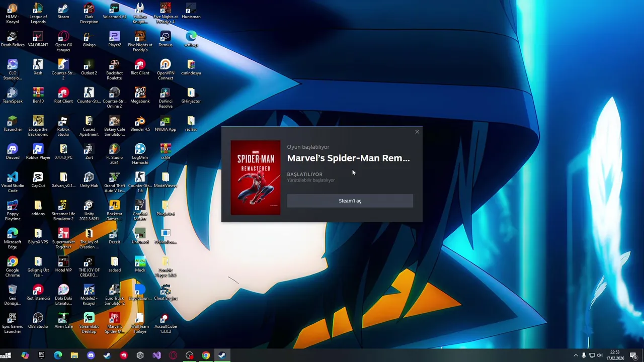Viewport: 644px width, 362px height.
Task: Select the Muck desktop shortcut
Action: coord(140,264)
